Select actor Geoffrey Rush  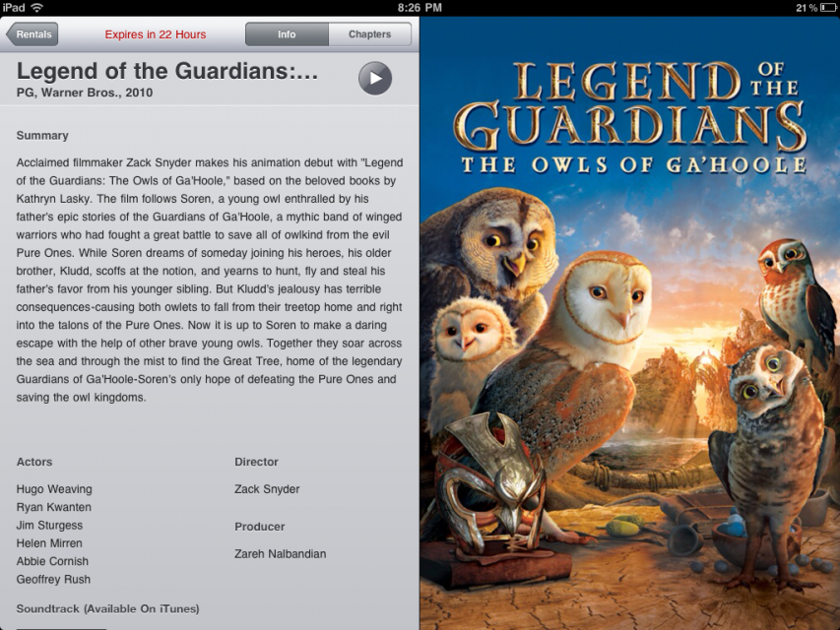point(53,580)
